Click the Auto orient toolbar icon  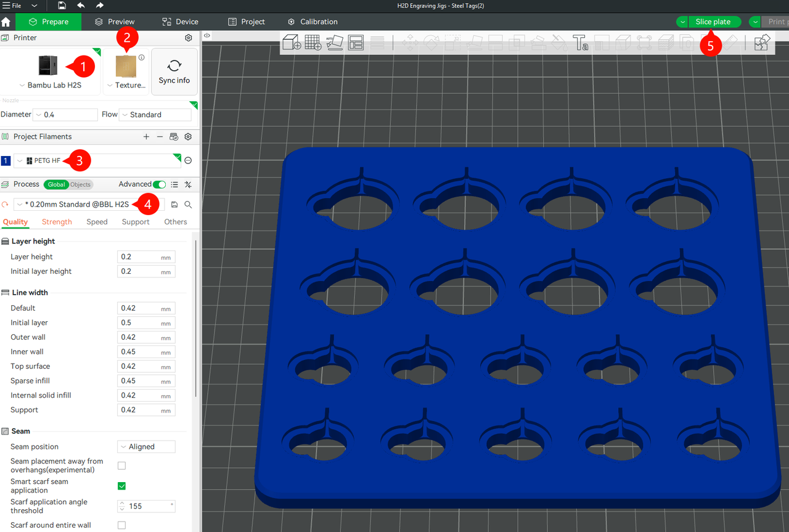tap(335, 43)
